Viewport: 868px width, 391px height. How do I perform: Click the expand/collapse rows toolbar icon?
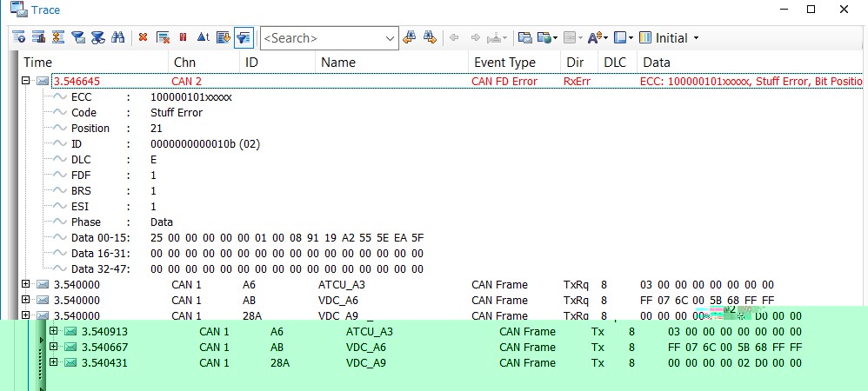(x=58, y=37)
